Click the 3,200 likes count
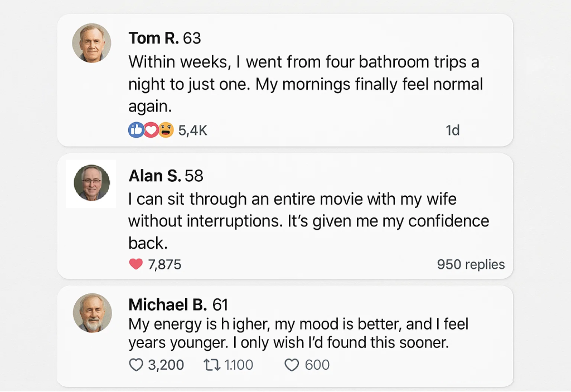 (166, 365)
